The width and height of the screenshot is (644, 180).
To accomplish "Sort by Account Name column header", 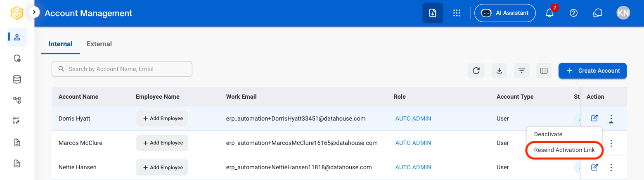I will pyautogui.click(x=78, y=97).
